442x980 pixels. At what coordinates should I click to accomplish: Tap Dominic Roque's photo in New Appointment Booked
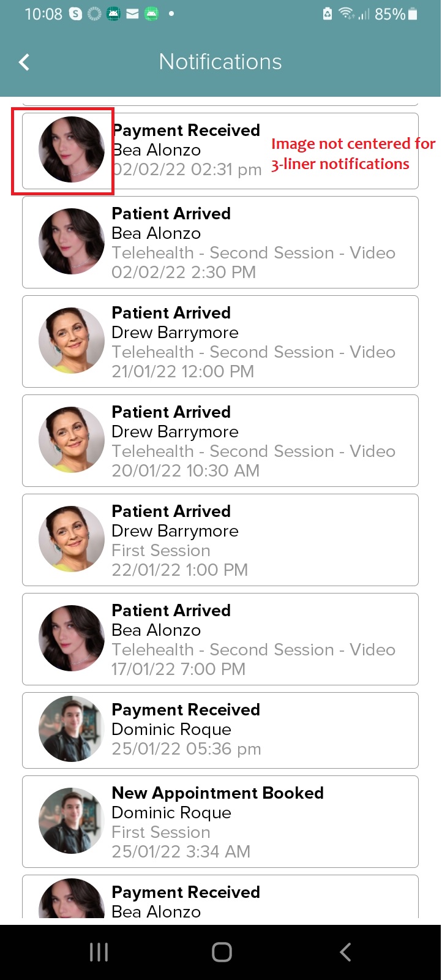pyautogui.click(x=72, y=821)
